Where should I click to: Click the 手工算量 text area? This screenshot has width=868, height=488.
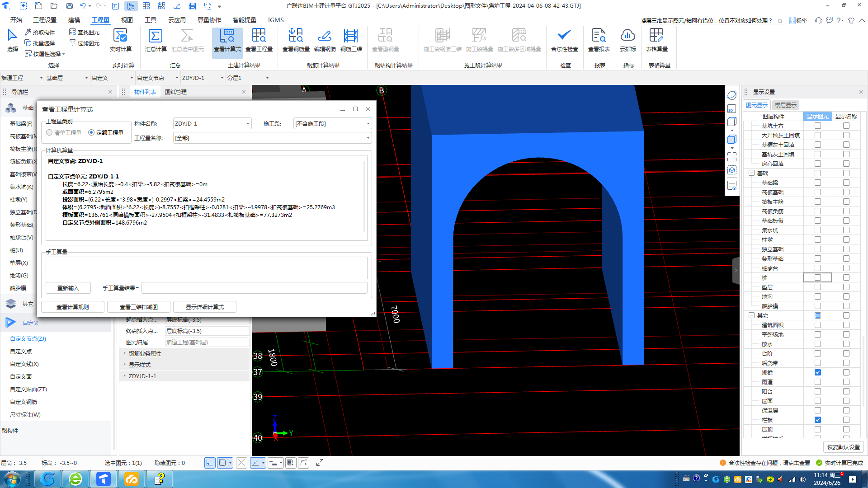pos(206,268)
